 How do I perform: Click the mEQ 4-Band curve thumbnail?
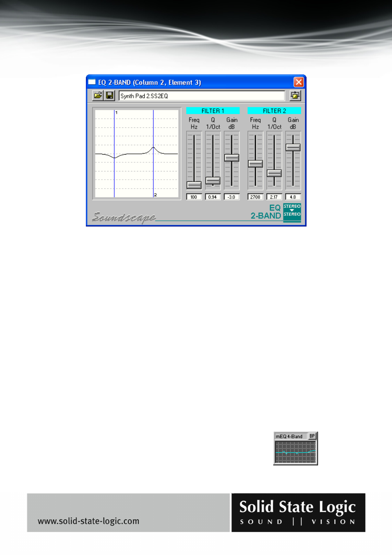[295, 452]
